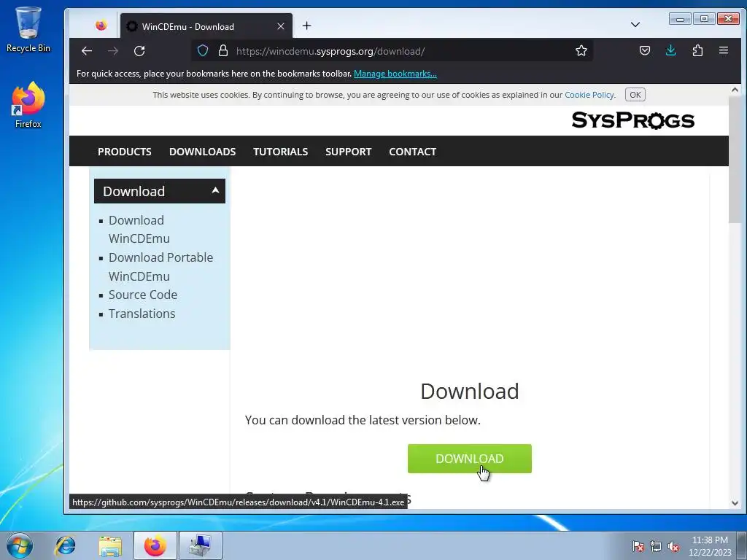Open the Cookie Policy link

pyautogui.click(x=589, y=95)
